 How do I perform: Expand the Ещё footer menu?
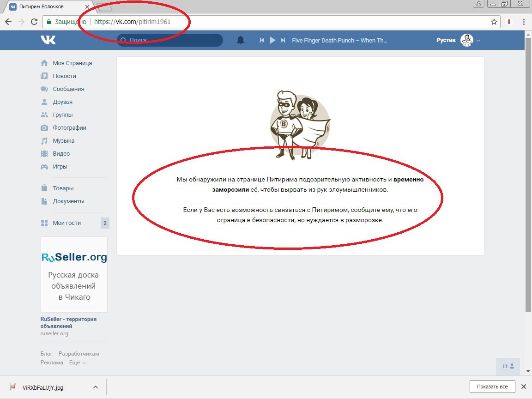tap(77, 363)
